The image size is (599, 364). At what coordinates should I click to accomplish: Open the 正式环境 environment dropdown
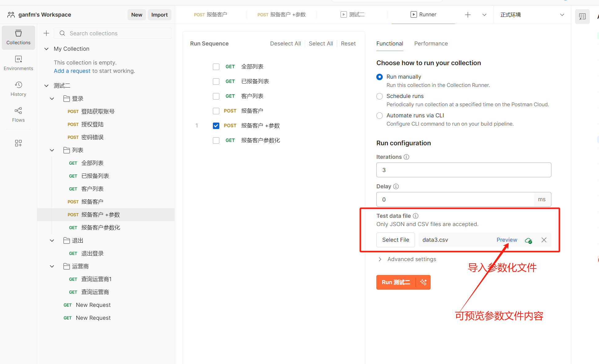[x=532, y=15]
